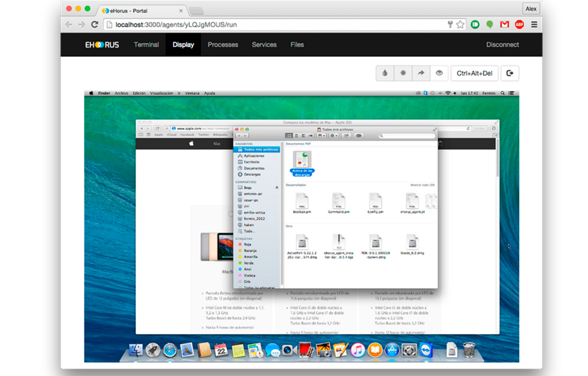Open Messages from the remote dock

[273, 350]
